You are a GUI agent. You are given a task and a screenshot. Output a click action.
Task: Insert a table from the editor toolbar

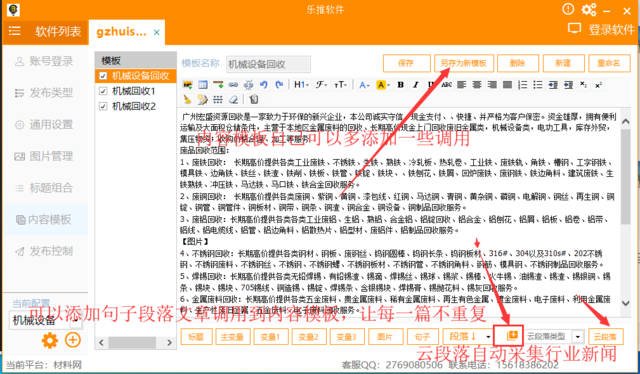(x=203, y=85)
